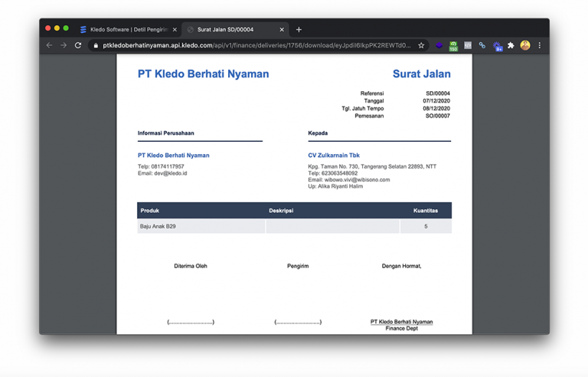Click Up: Alika Riyanti Halim line
This screenshot has height=377, width=588.
pyautogui.click(x=335, y=186)
